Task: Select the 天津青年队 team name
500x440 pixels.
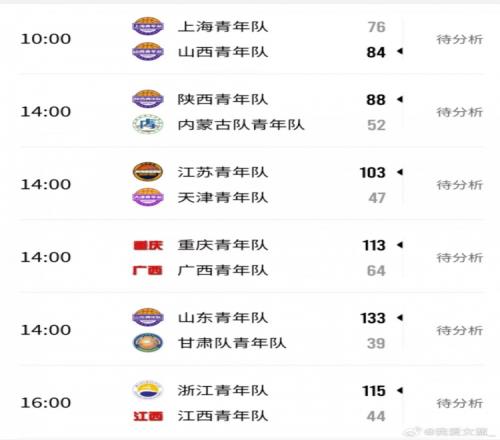Action: (x=223, y=198)
